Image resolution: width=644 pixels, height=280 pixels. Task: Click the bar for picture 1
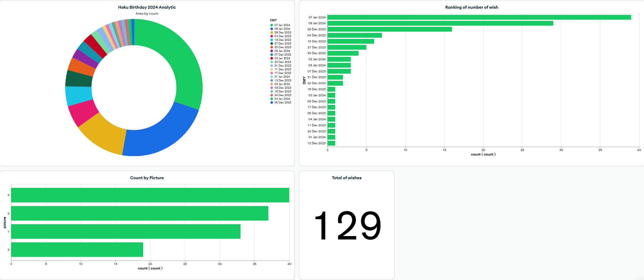[x=126, y=232]
